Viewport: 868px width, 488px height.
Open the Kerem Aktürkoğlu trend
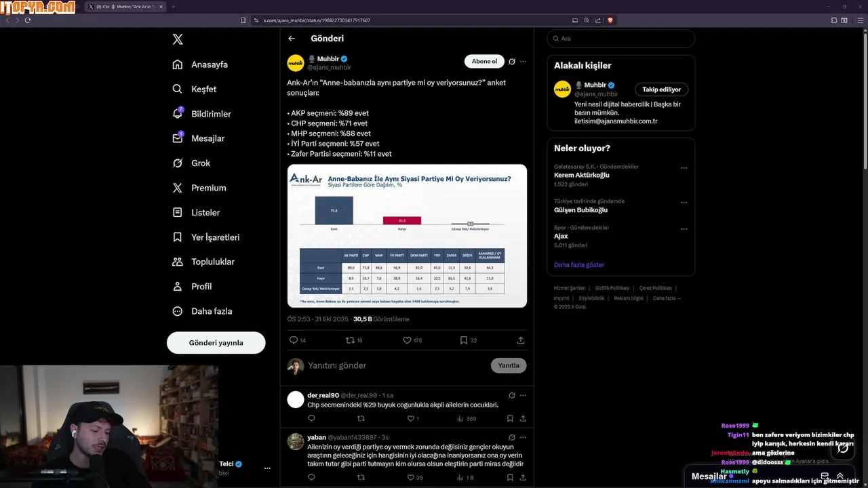(582, 175)
